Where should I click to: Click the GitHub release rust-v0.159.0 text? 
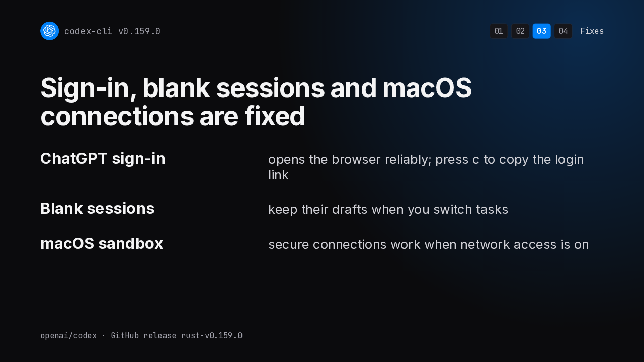coord(177,336)
